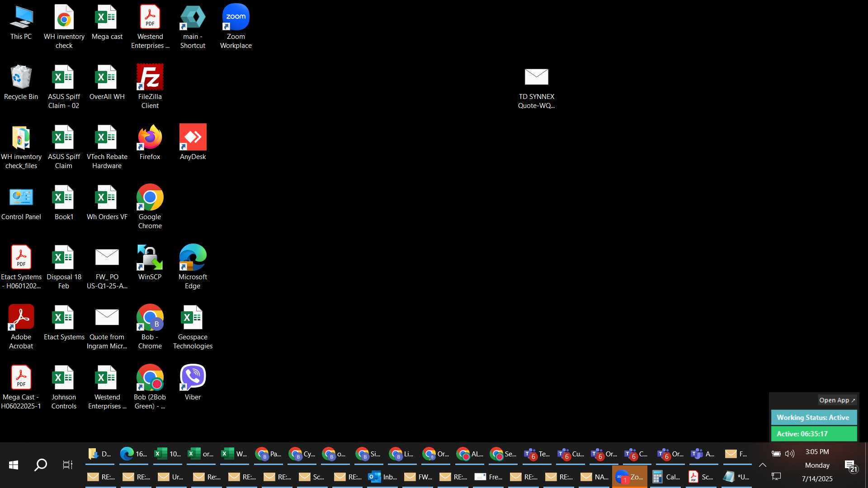Image resolution: width=868 pixels, height=488 pixels.
Task: Launch Microsoft Edge desktop shortcut
Action: (x=193, y=267)
